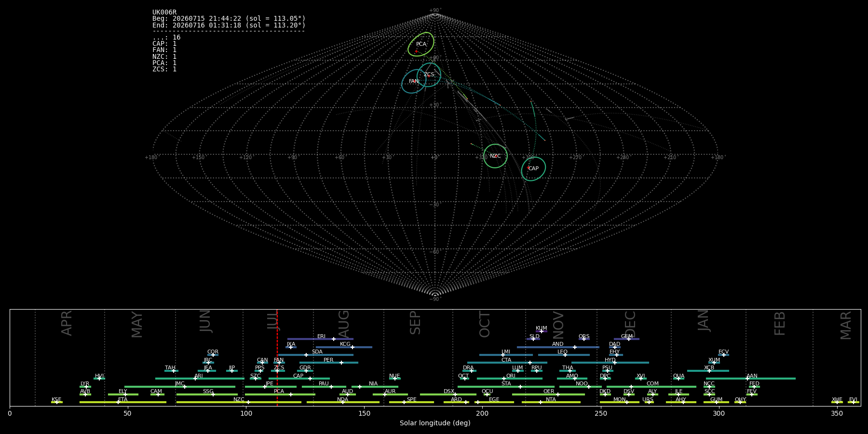This screenshot has width=868, height=434.
Task: Click the End: 20260716 01:31:18 line
Action: point(229,25)
